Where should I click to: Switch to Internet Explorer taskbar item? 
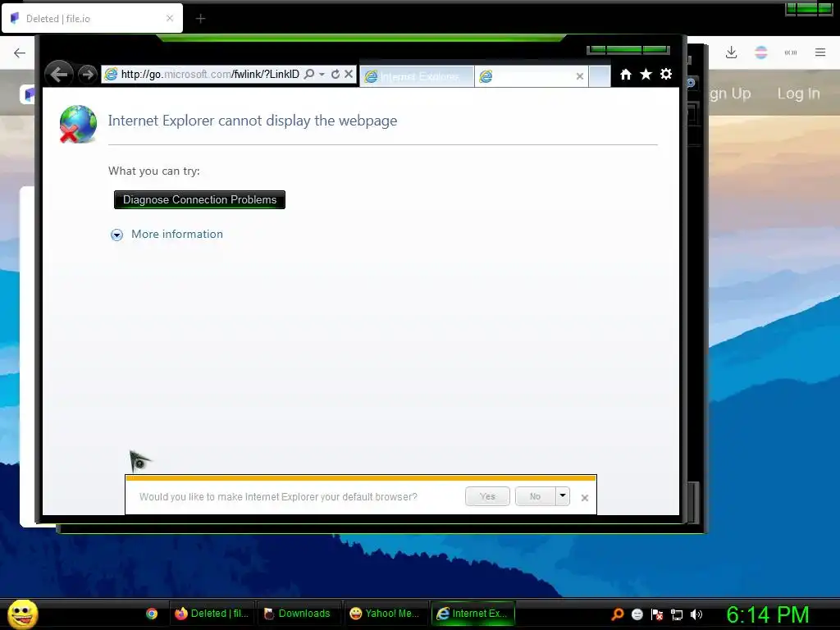(472, 614)
